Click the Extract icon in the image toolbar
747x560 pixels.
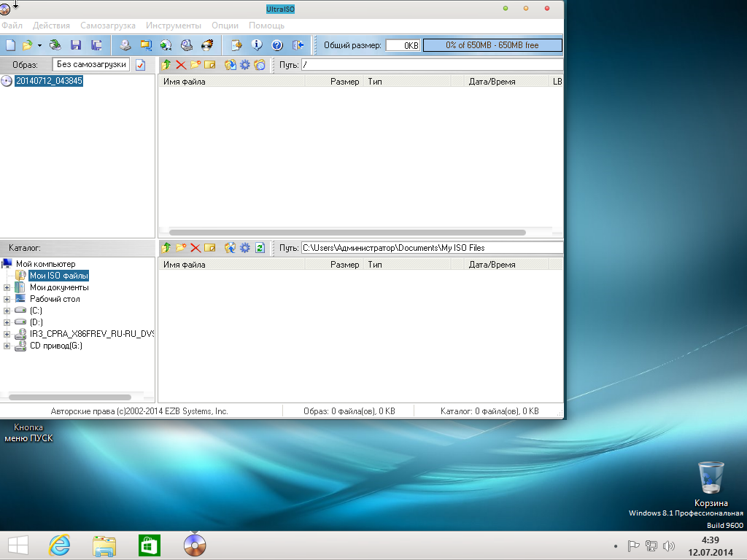[x=230, y=65]
